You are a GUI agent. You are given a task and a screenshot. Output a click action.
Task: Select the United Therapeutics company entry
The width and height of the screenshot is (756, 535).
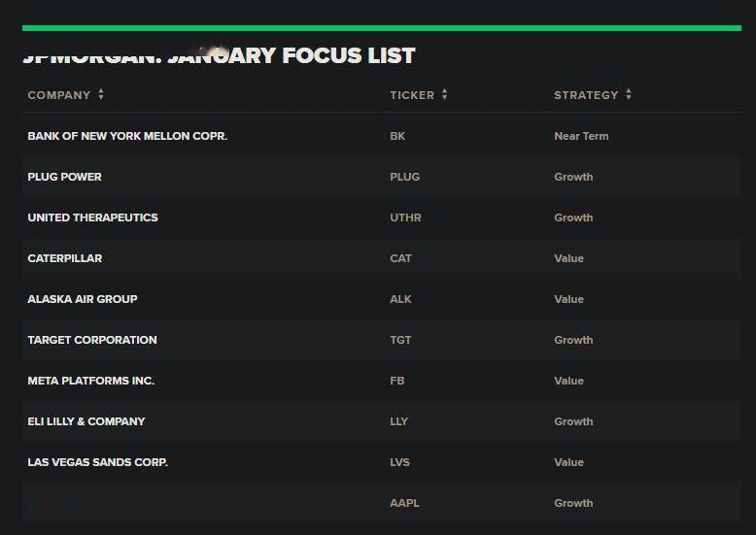click(x=92, y=217)
